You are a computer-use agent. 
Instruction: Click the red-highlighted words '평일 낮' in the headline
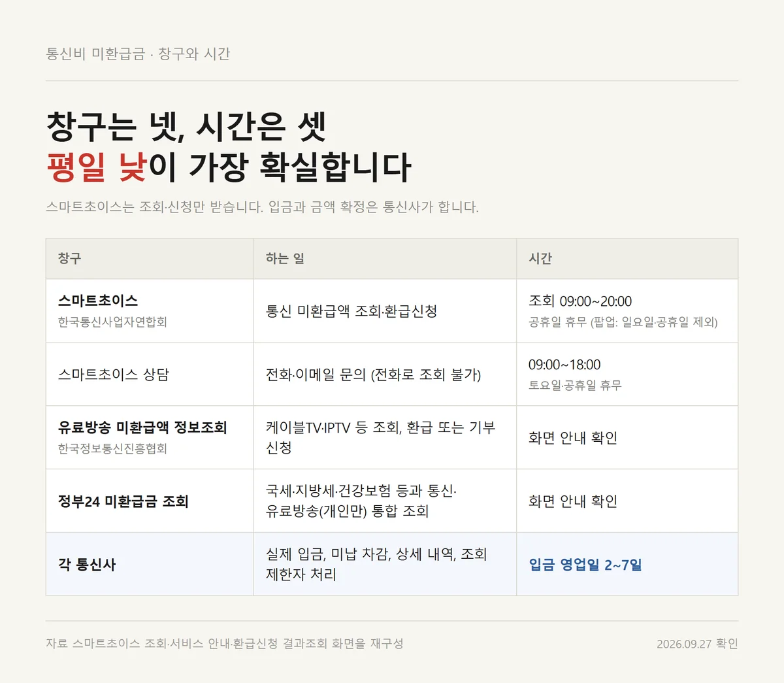pyautogui.click(x=96, y=167)
